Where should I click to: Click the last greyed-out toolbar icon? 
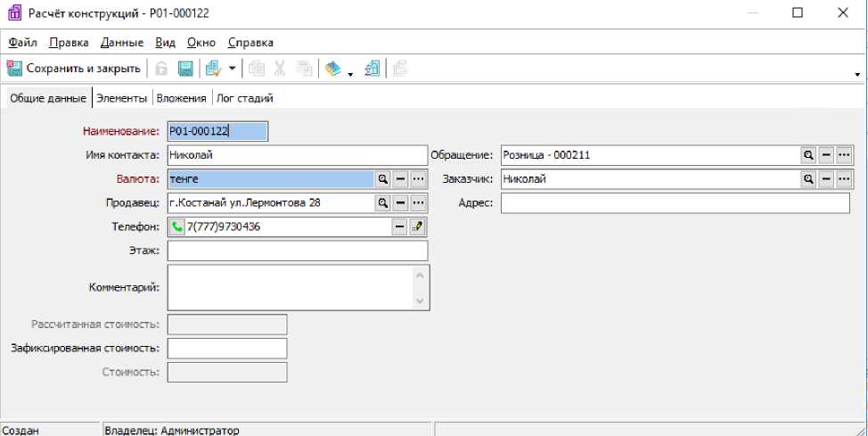tap(399, 69)
